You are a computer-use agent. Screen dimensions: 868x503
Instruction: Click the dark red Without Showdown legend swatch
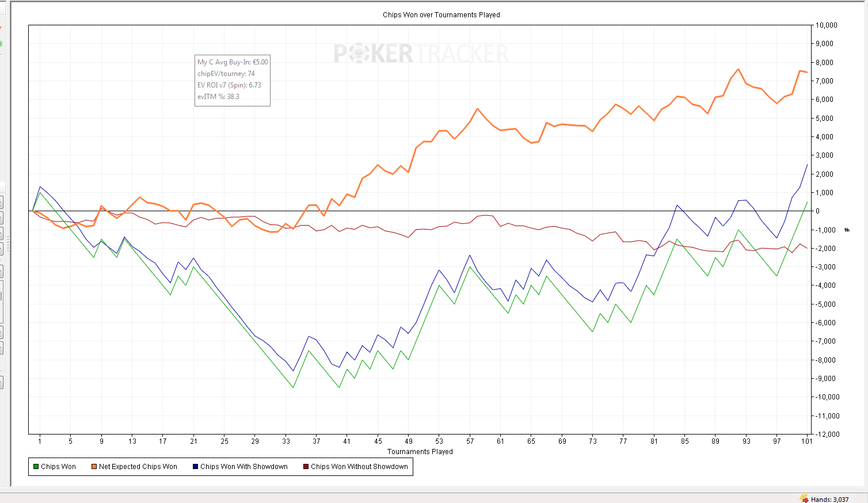(x=306, y=467)
